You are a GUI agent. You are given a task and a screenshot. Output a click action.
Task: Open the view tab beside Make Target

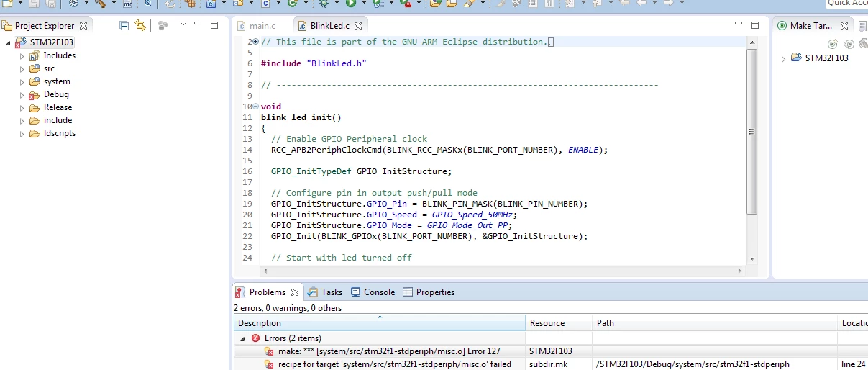click(863, 25)
